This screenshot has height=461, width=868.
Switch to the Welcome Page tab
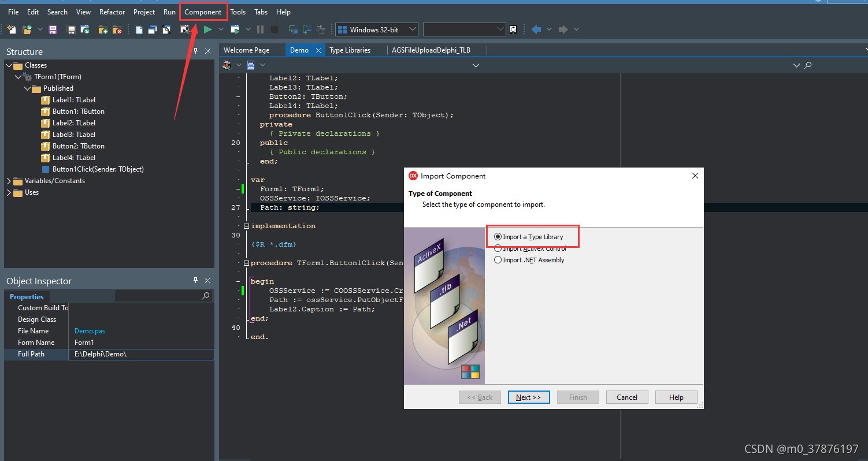pos(247,50)
